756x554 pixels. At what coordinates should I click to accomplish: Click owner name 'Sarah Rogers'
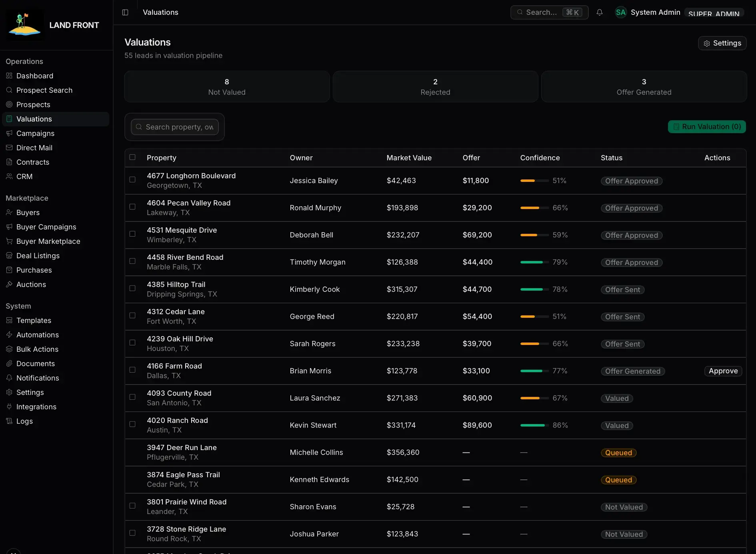312,344
